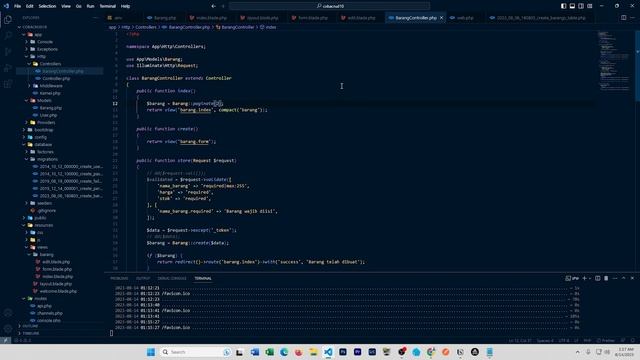Open the Help menu
Viewport: 640px width, 360px height.
(125, 6)
